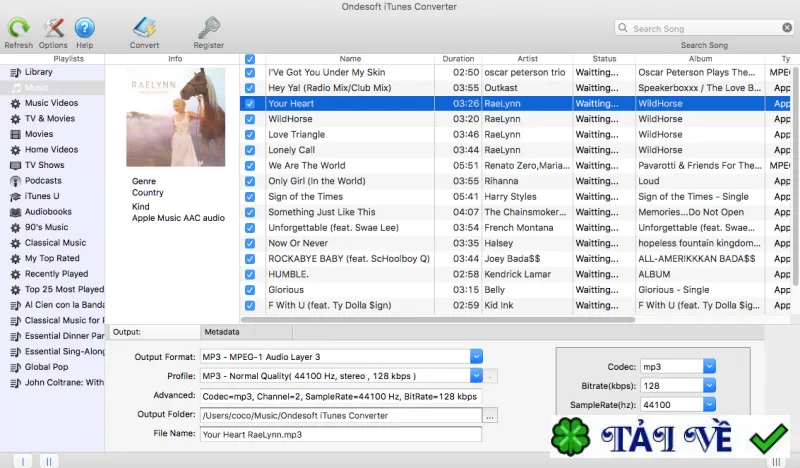The width and height of the screenshot is (800, 468).
Task: Open TV Shows playlist icon
Action: coord(16,165)
